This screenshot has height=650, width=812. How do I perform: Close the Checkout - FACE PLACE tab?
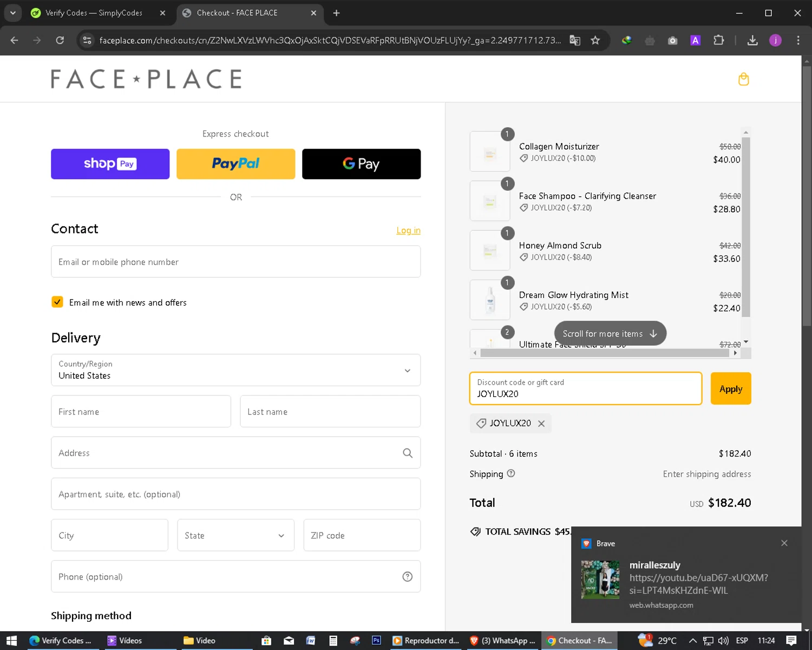coord(313,13)
